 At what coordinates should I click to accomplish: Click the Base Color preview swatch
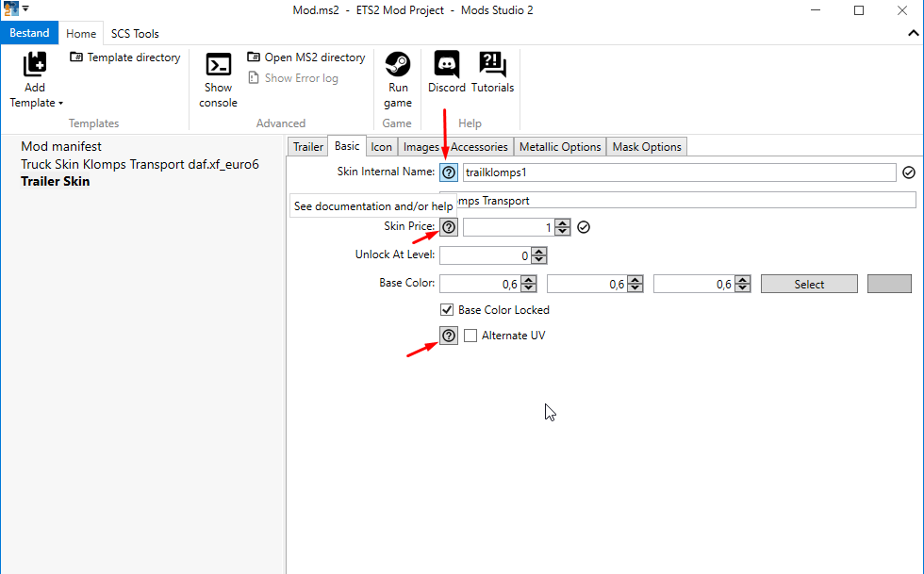pyautogui.click(x=889, y=283)
